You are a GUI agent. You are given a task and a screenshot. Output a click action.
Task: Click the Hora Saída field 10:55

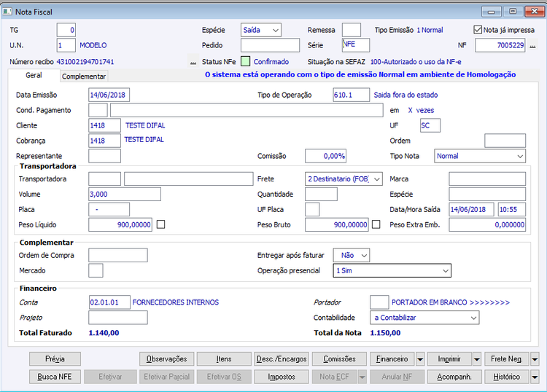[512, 209]
